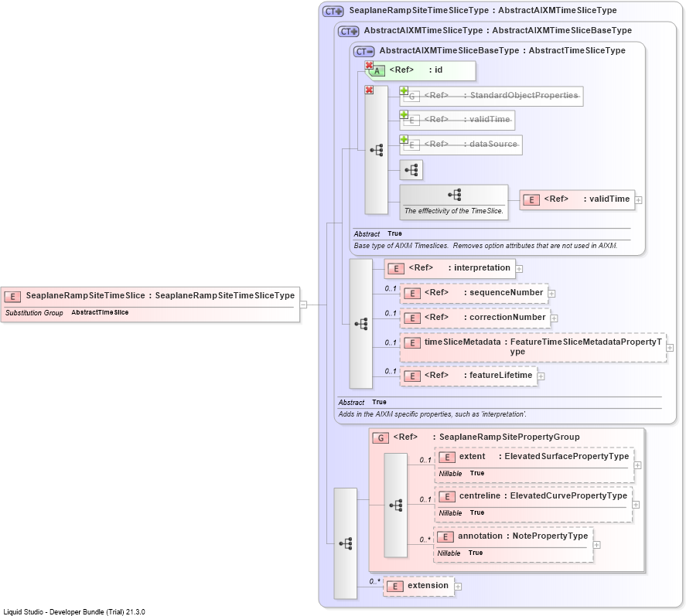Click the E icon of the centreline element
686x616 pixels.
[x=447, y=497]
